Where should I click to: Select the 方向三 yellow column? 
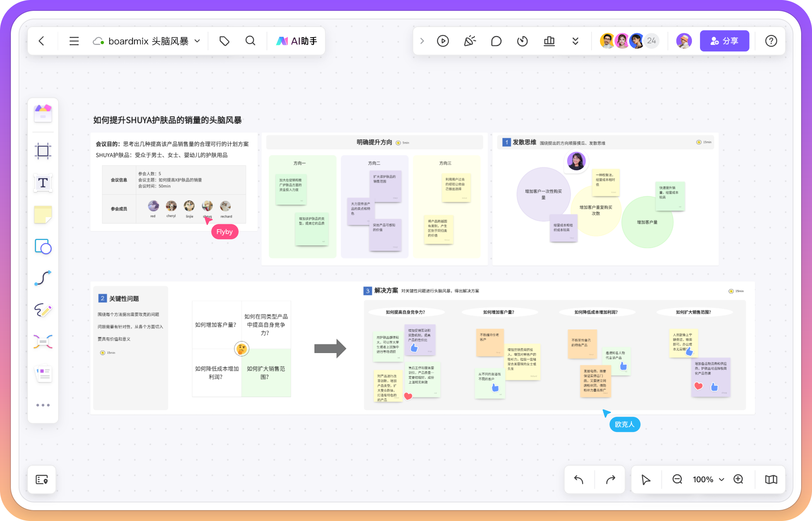click(447, 206)
